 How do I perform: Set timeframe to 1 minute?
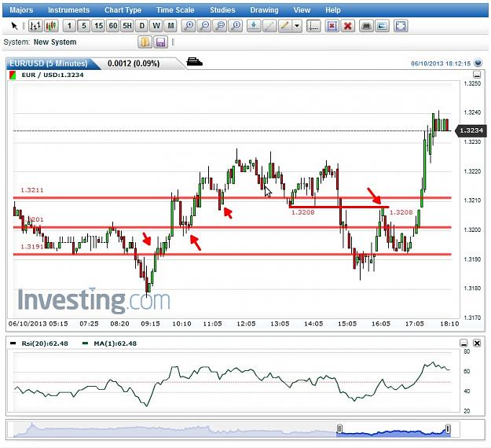69,26
